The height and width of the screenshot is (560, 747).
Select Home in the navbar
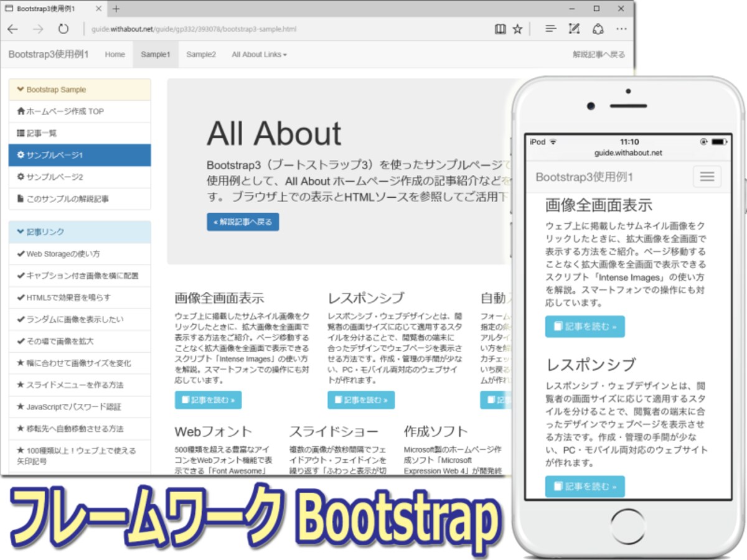115,54
